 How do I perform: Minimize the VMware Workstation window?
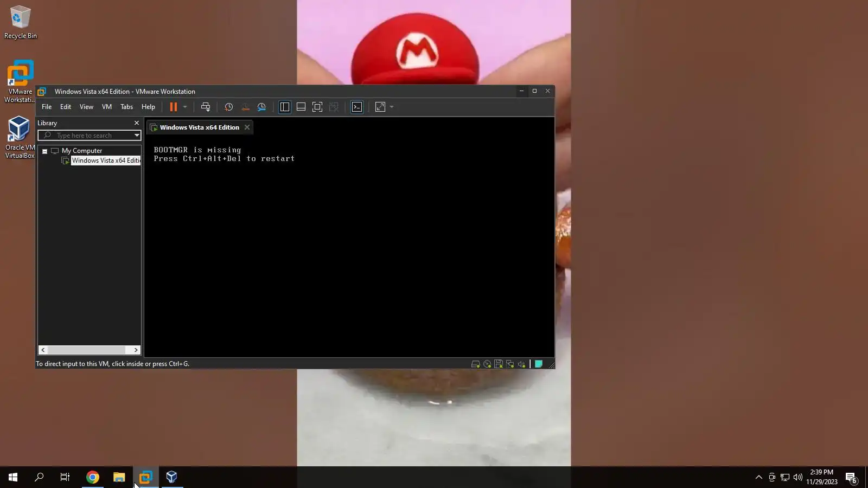click(x=521, y=91)
